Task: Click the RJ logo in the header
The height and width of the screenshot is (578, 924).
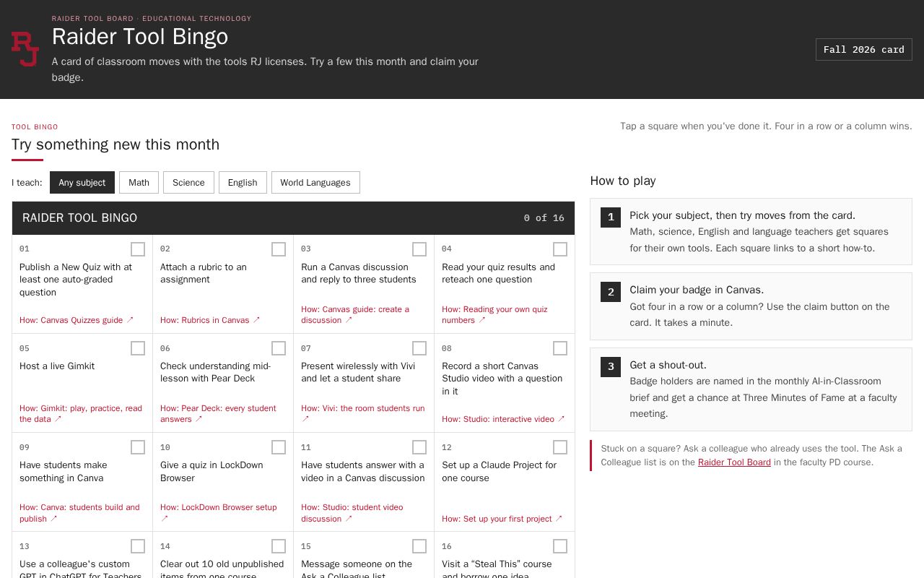Action: point(25,49)
